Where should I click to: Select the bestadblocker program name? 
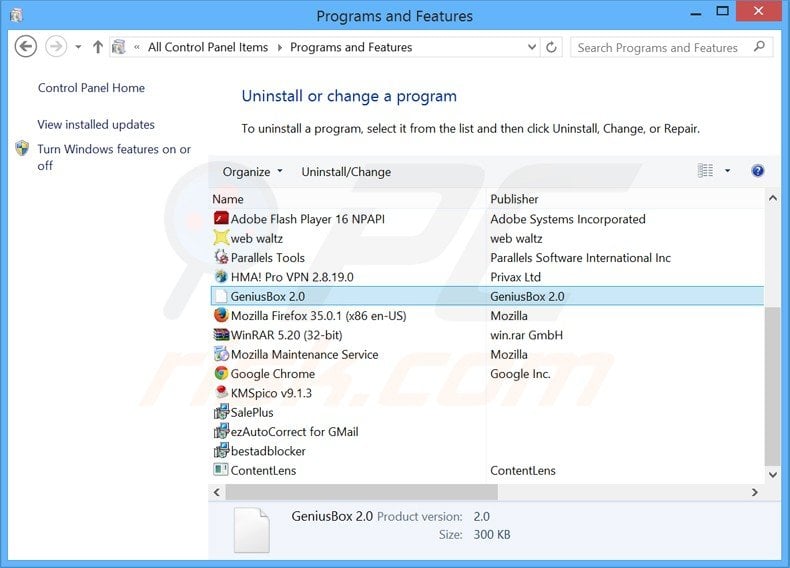coord(268,451)
